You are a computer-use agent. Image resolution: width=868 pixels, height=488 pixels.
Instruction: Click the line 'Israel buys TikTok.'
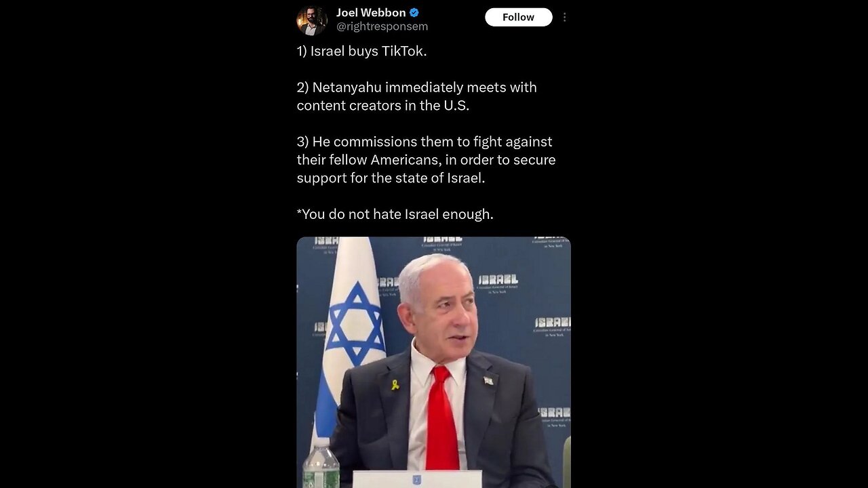tap(361, 51)
